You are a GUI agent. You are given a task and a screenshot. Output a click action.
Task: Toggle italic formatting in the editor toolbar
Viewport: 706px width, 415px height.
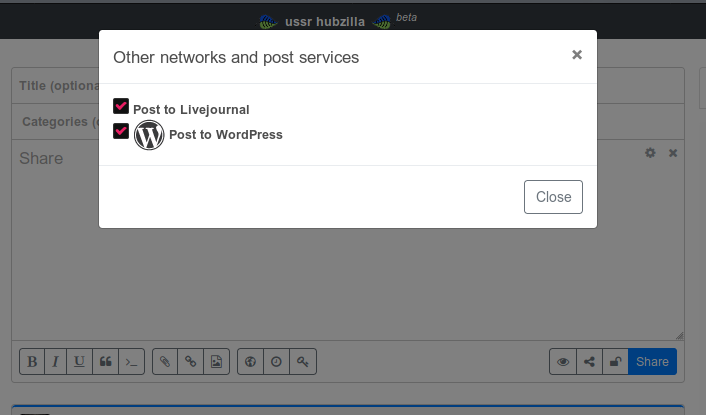pos(55,361)
